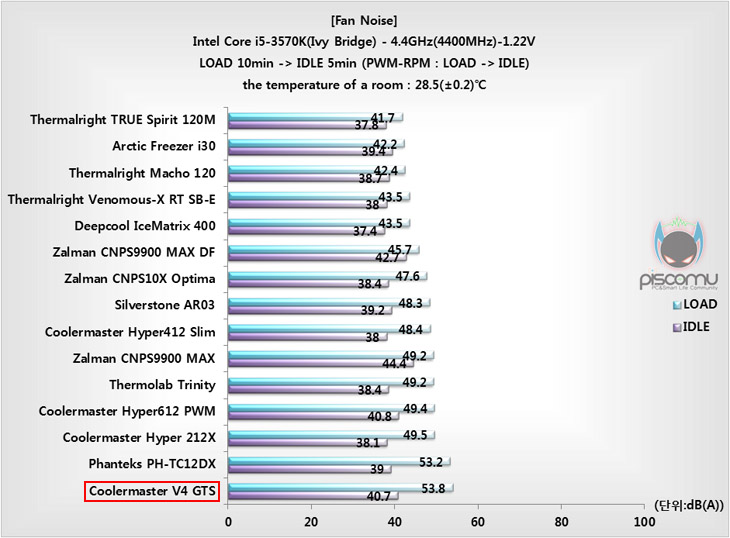Select the Thermalright Macho 120 label

[142, 173]
